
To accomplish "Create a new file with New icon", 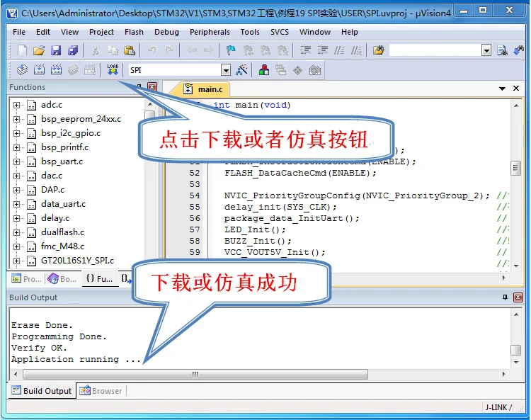I will [x=23, y=50].
